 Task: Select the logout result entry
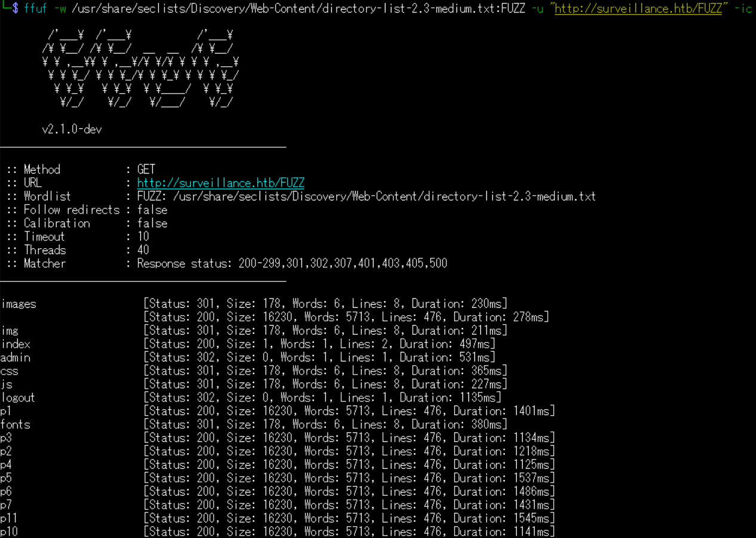coord(18,398)
